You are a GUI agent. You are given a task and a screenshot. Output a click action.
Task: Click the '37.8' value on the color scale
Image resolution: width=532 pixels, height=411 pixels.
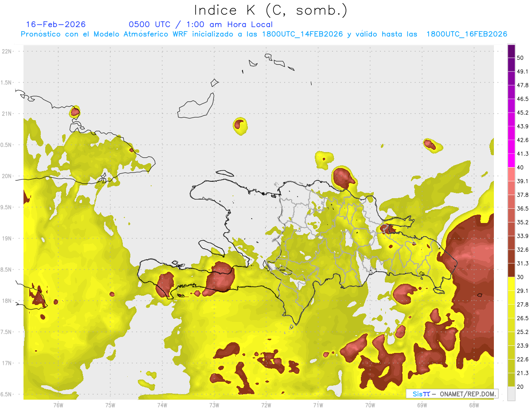click(x=523, y=195)
